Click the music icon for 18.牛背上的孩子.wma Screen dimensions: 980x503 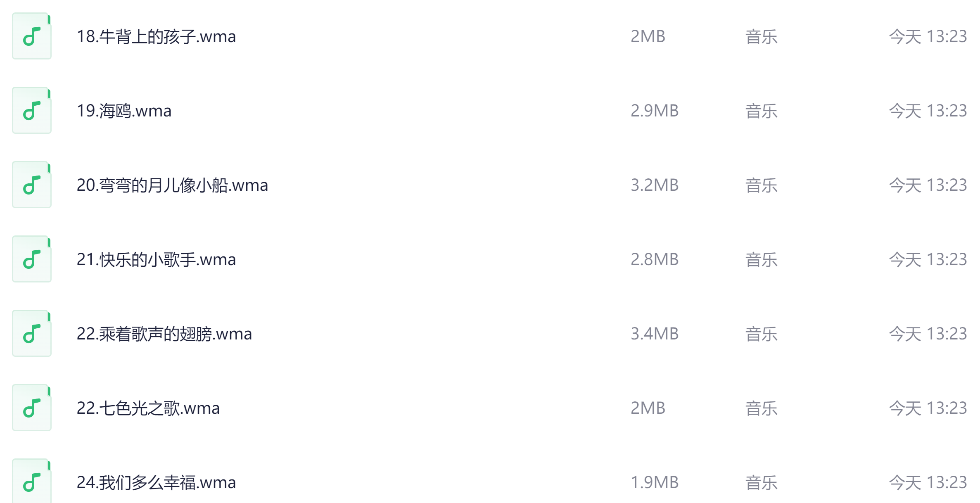point(32,36)
